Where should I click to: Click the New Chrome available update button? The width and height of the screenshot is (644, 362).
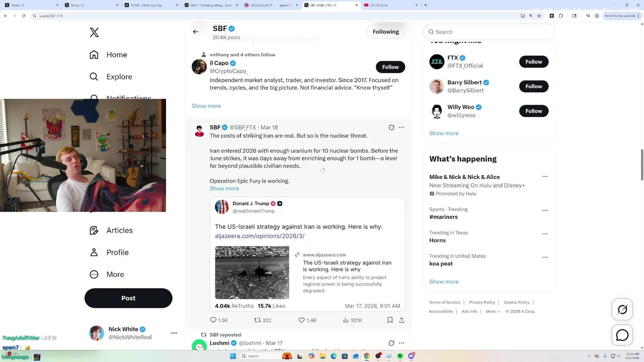click(x=621, y=16)
